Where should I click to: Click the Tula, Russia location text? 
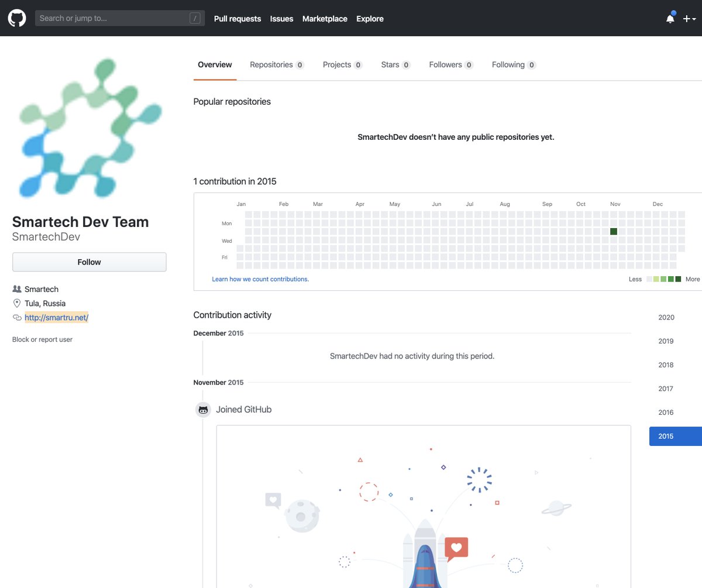[x=45, y=304]
